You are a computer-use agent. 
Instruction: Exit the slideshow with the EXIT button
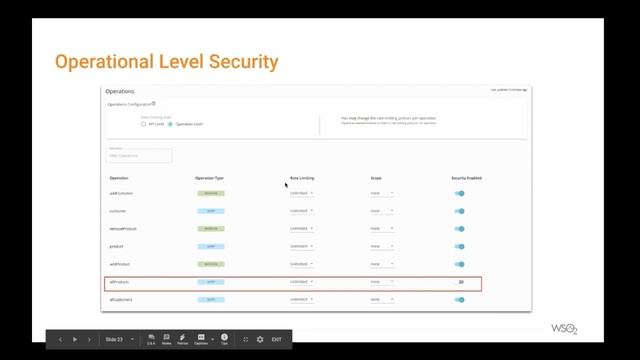277,340
